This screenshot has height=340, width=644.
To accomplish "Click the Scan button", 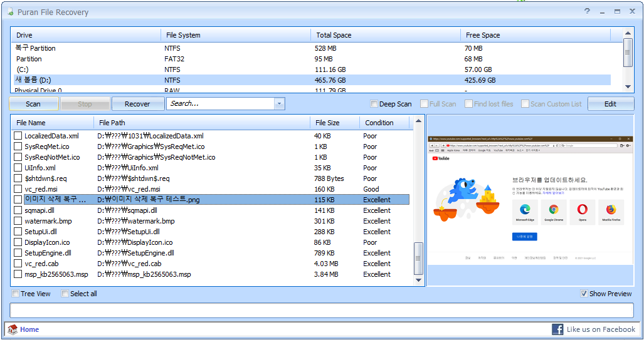I will coord(33,104).
